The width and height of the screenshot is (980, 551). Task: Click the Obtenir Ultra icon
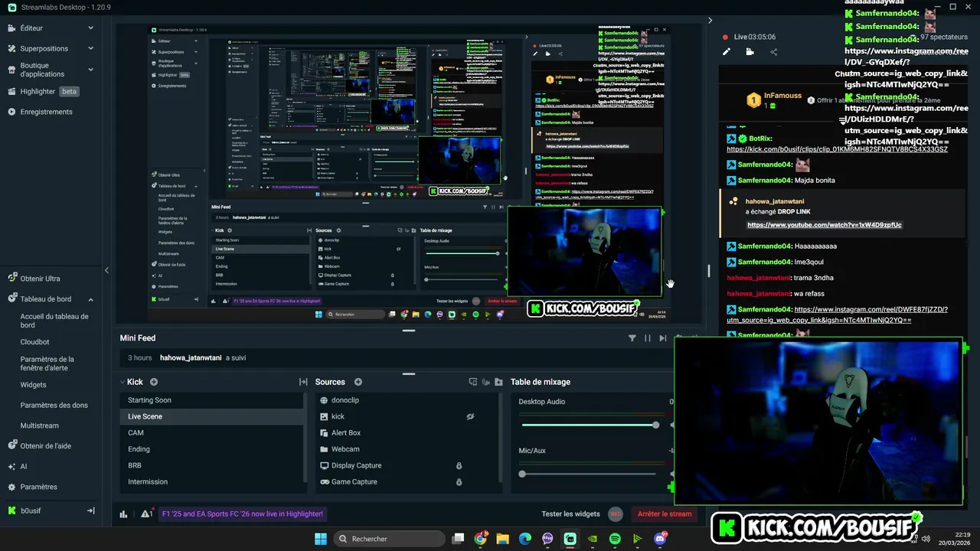(12, 279)
